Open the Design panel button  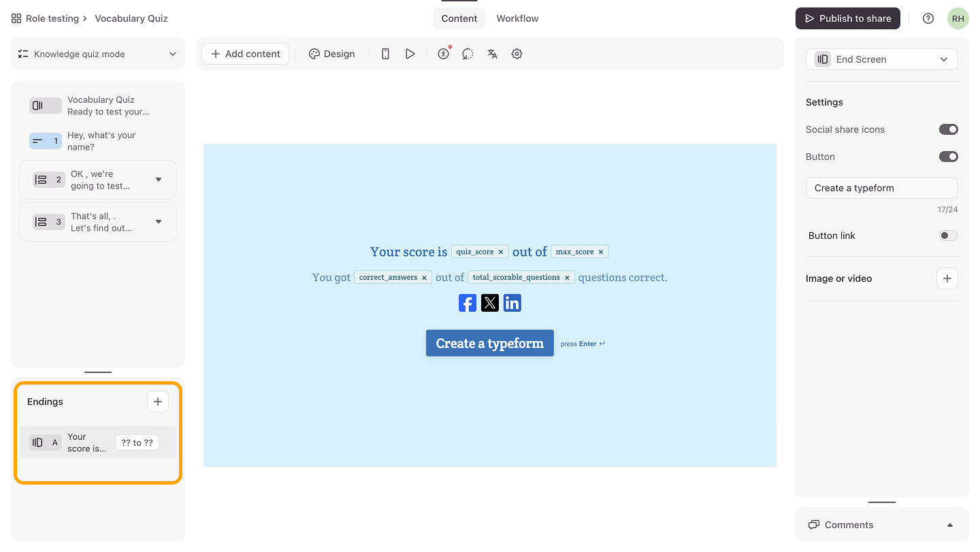pos(331,54)
